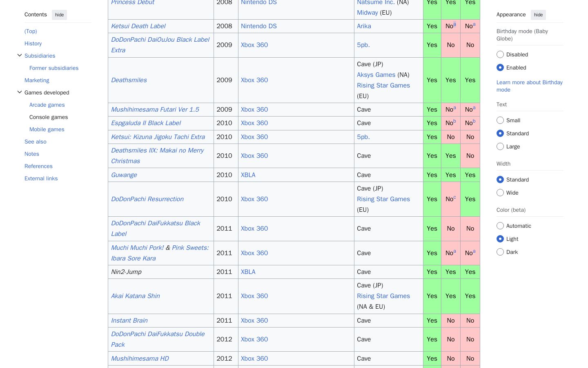
Task: Collapse the Games developed section in Contents
Action: [x=20, y=92]
